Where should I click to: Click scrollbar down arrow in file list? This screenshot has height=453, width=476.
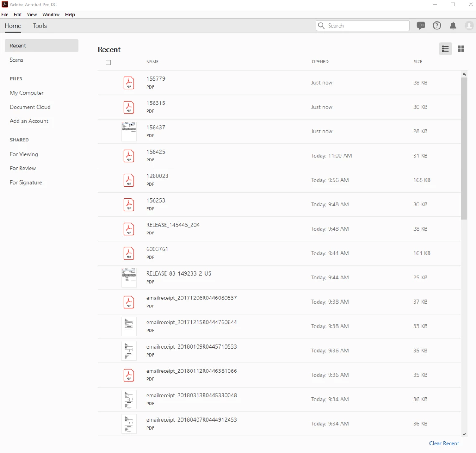(x=464, y=434)
